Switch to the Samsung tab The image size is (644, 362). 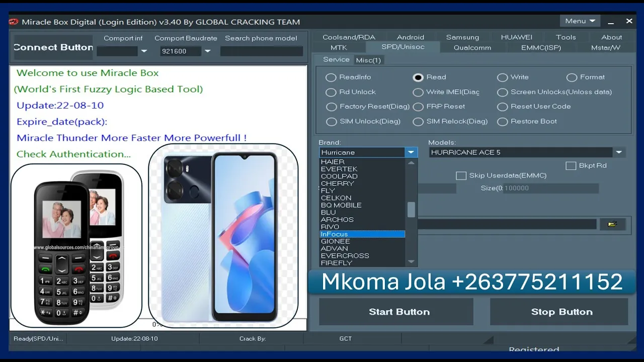(462, 37)
